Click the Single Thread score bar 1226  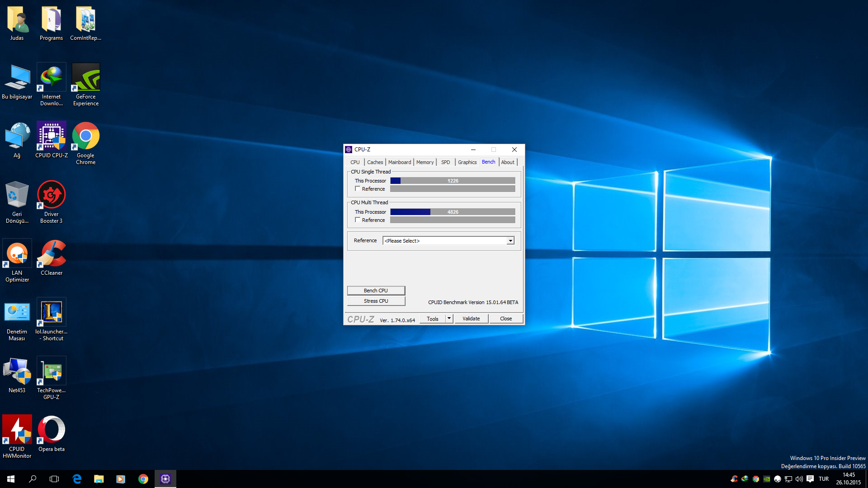coord(453,181)
